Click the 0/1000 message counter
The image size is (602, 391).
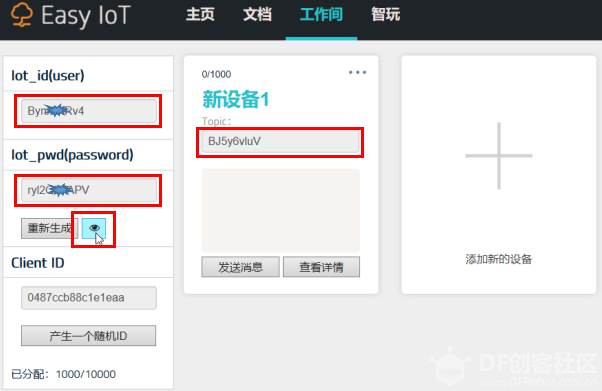click(x=216, y=74)
